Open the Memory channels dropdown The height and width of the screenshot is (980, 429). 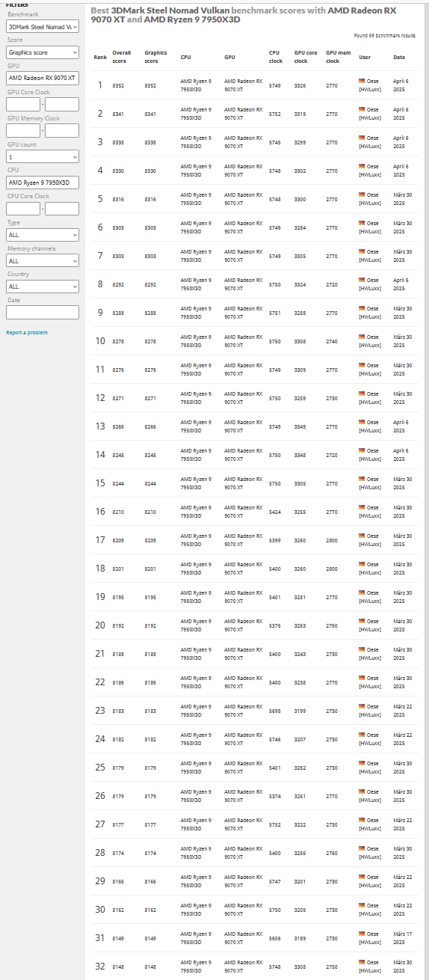[43, 260]
